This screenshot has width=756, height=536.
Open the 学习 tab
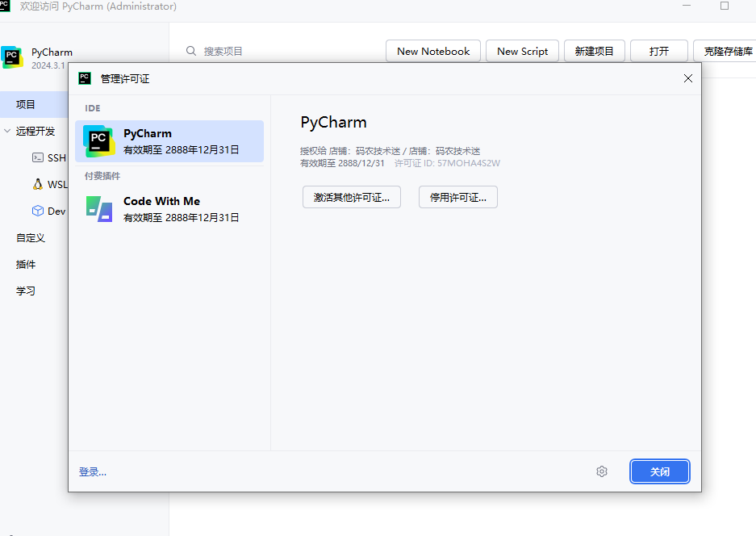(x=26, y=291)
